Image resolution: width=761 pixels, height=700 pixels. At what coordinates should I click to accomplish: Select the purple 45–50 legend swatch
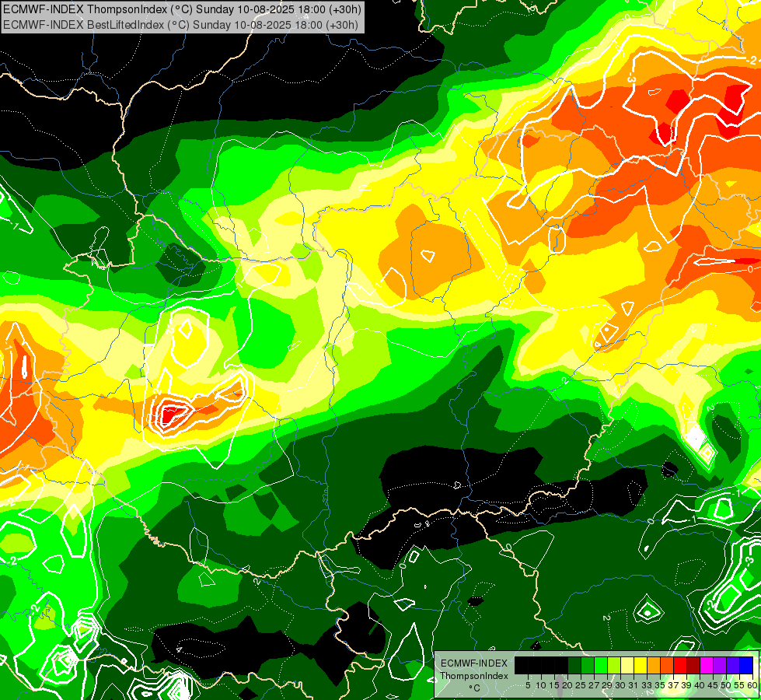click(720, 665)
